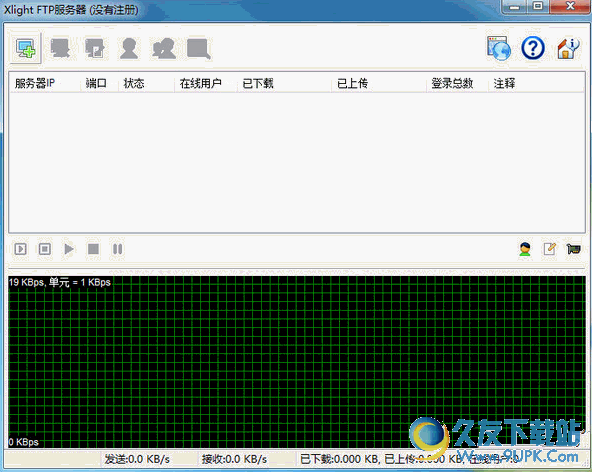This screenshot has width=592, height=472.
Task: Sort by the 状态 column header
Action: 146,83
